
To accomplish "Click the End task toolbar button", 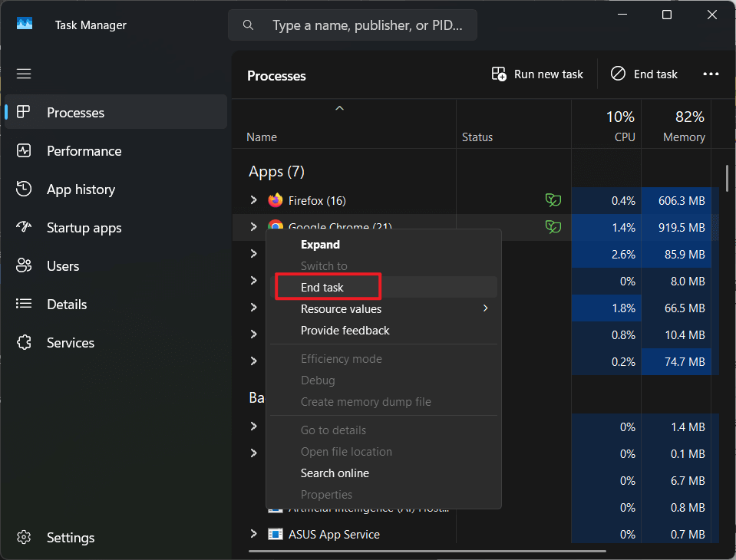I will 644,74.
